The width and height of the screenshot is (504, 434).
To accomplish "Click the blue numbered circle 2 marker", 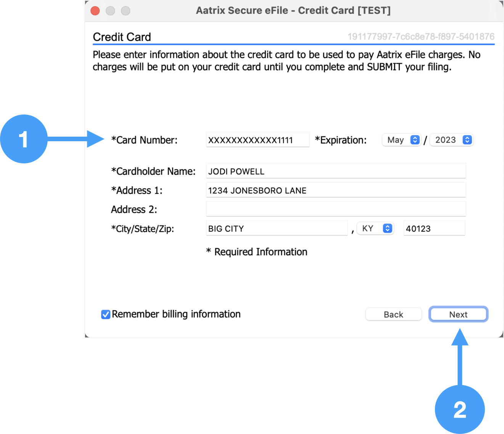I will click(x=460, y=410).
